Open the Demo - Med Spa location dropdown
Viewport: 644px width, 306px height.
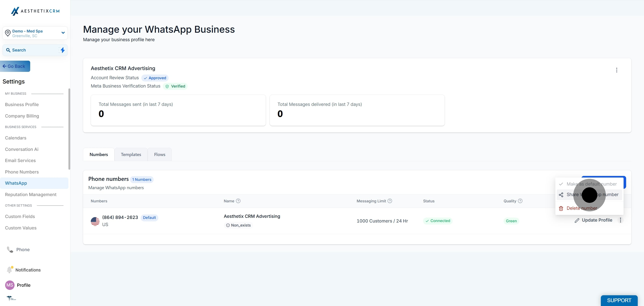click(35, 33)
